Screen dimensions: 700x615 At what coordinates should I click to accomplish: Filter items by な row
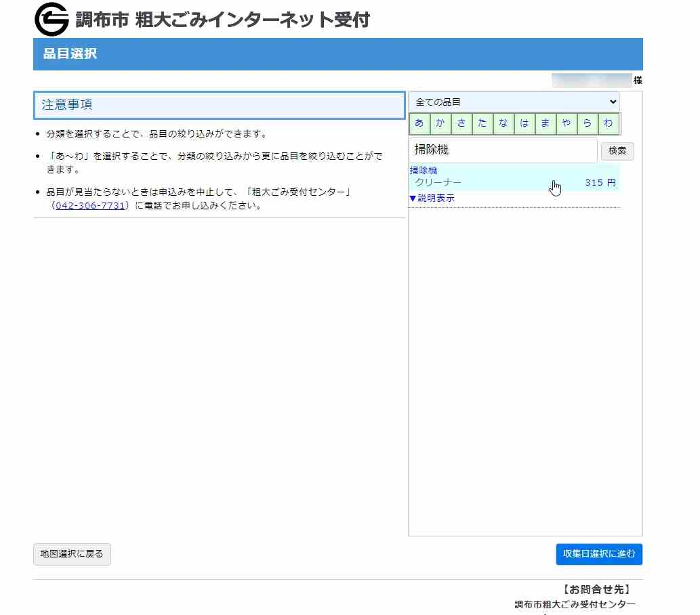click(503, 123)
